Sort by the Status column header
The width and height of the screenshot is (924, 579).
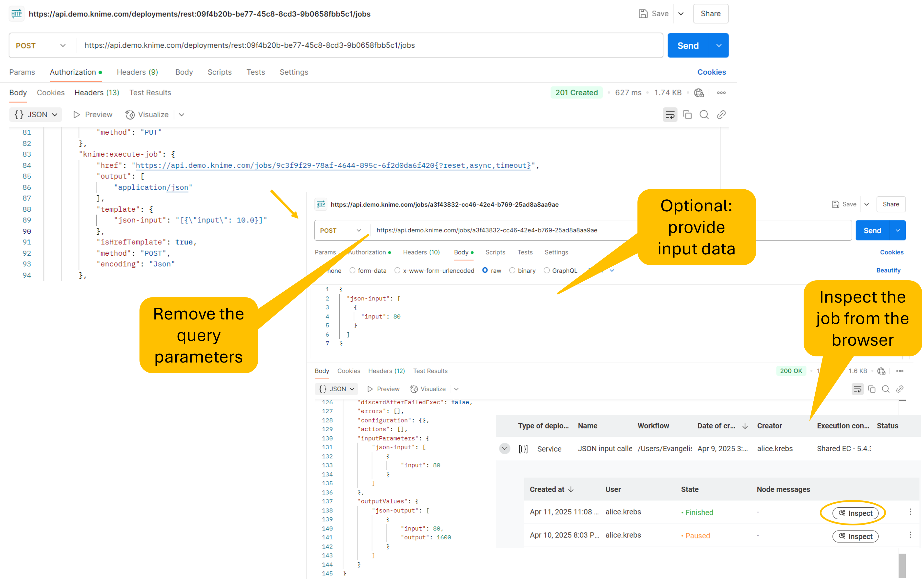(888, 426)
